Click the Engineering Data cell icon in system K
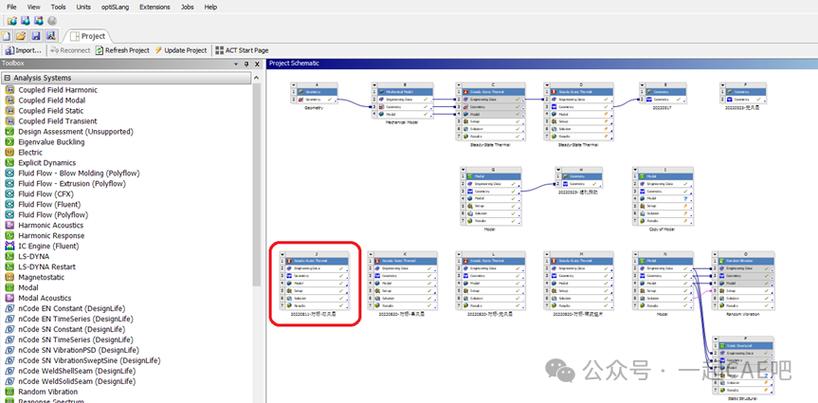Viewport: 818px width, 403px height. [378, 268]
